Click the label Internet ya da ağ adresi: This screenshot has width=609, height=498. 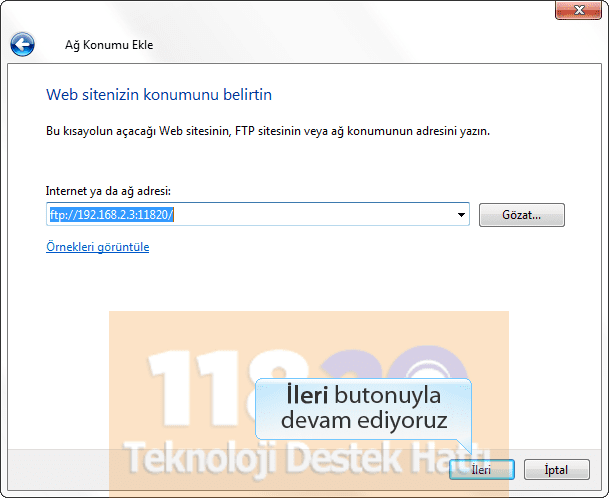[108, 191]
